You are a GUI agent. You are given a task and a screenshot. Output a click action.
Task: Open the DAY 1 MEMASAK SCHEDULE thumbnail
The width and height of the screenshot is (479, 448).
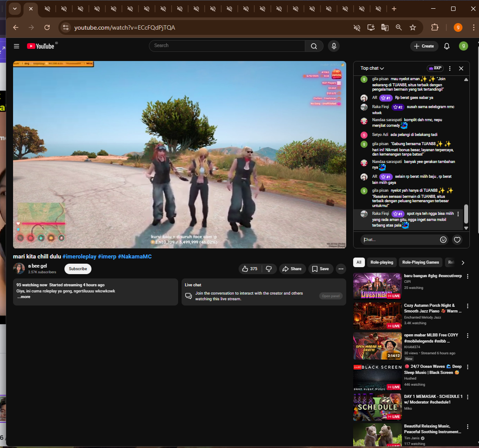point(377,407)
